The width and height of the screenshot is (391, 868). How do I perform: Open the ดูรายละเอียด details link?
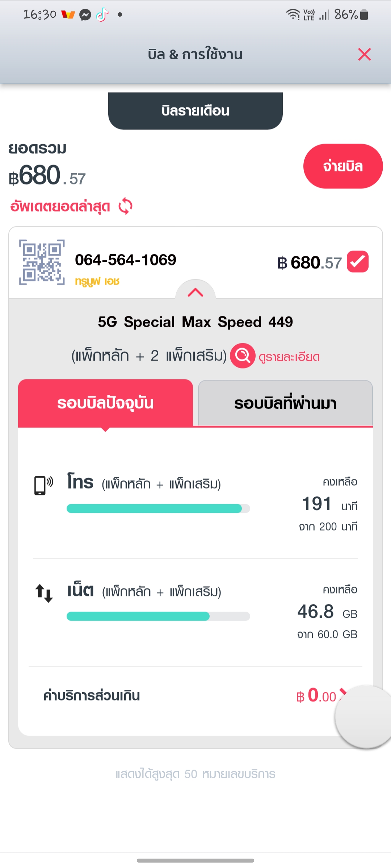click(x=289, y=357)
